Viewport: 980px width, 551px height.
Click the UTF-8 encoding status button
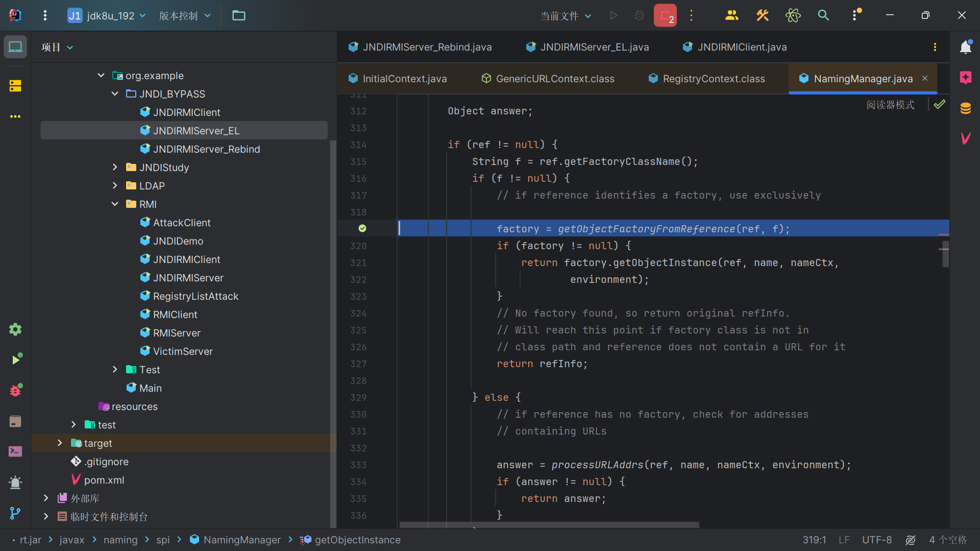877,540
